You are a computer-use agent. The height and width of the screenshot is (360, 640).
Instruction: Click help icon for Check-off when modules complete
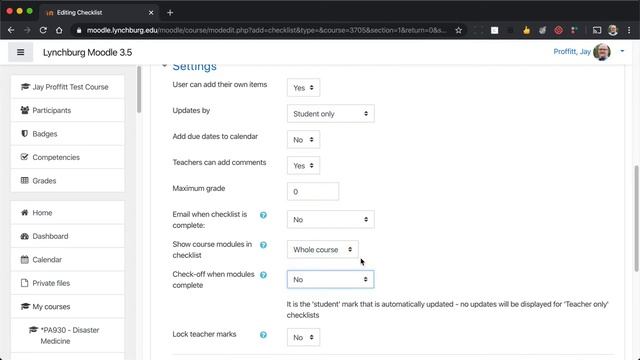(263, 275)
